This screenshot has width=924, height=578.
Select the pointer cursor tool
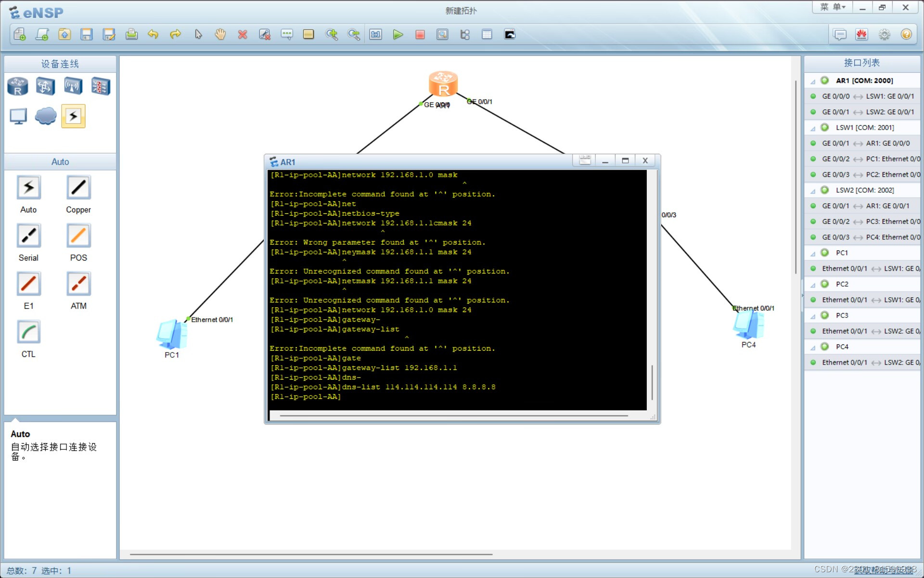click(x=198, y=34)
